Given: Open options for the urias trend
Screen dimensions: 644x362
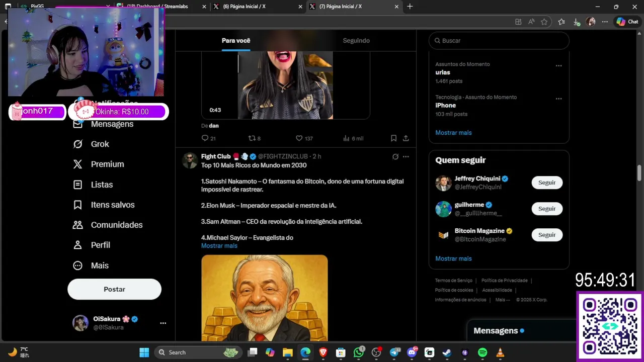Looking at the screenshot, I should point(558,66).
